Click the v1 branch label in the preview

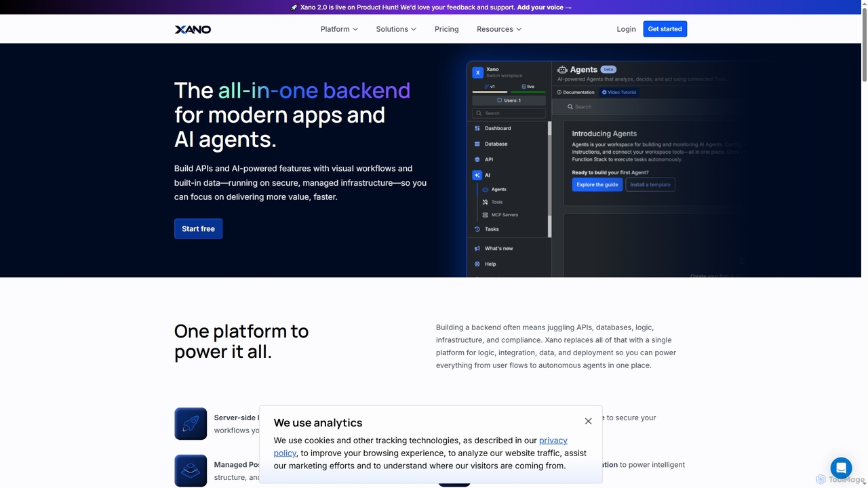coord(493,87)
